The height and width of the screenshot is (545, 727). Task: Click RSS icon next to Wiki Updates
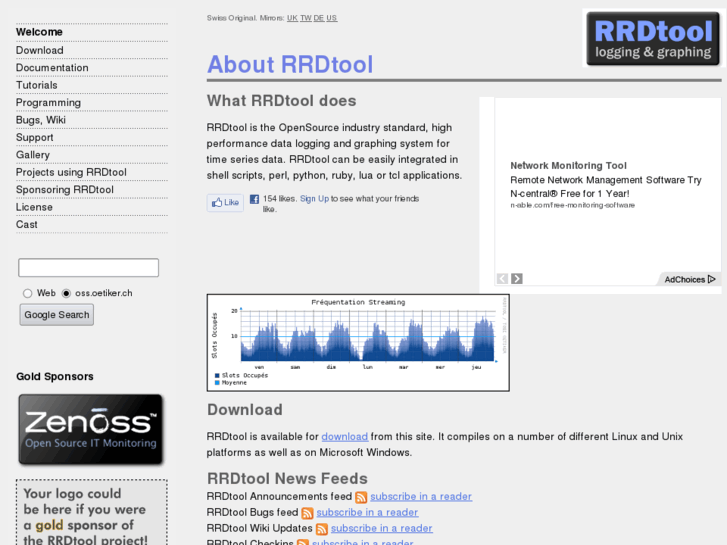[x=321, y=529]
